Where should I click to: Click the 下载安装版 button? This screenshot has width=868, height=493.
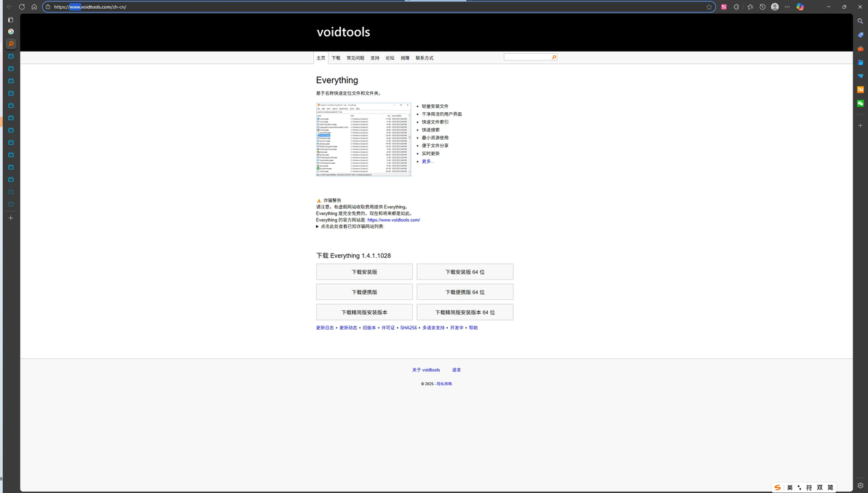point(364,272)
